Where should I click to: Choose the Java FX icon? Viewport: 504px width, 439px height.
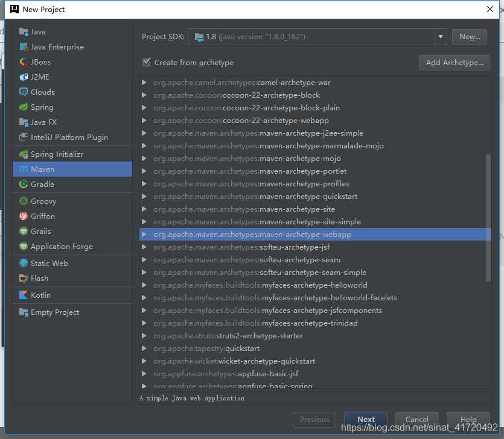coord(24,122)
